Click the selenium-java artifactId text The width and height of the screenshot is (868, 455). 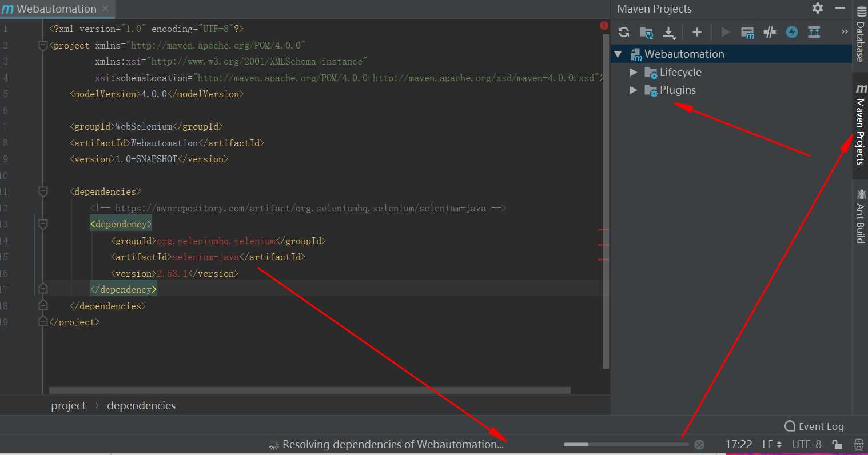pos(206,257)
